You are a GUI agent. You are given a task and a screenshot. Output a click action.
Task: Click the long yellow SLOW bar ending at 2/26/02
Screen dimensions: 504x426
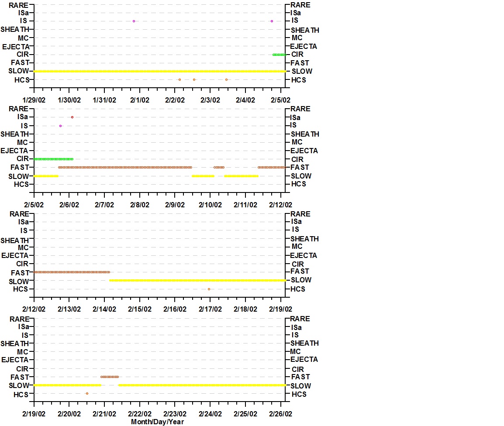click(202, 385)
